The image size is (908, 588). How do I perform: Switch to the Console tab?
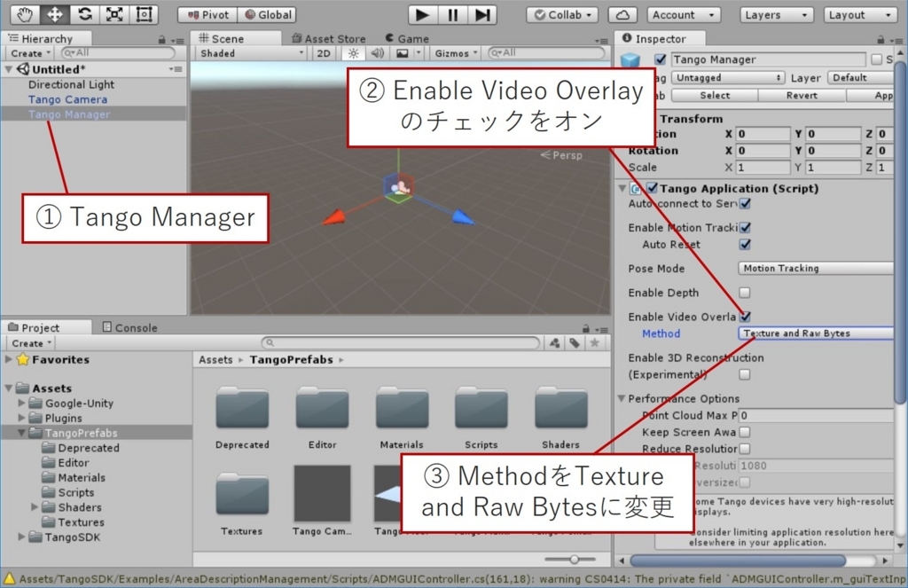129,327
